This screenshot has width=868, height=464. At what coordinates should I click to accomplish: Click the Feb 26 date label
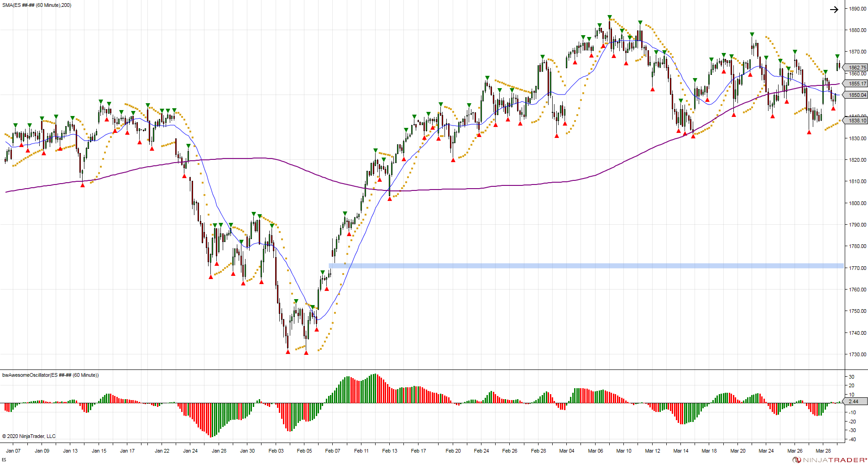point(510,451)
